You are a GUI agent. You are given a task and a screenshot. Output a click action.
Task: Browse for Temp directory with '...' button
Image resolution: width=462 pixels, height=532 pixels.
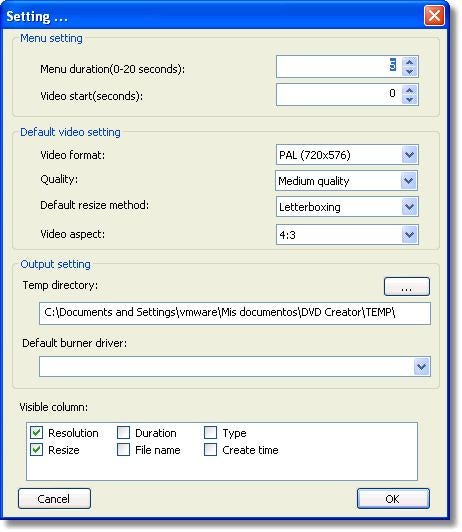(407, 286)
